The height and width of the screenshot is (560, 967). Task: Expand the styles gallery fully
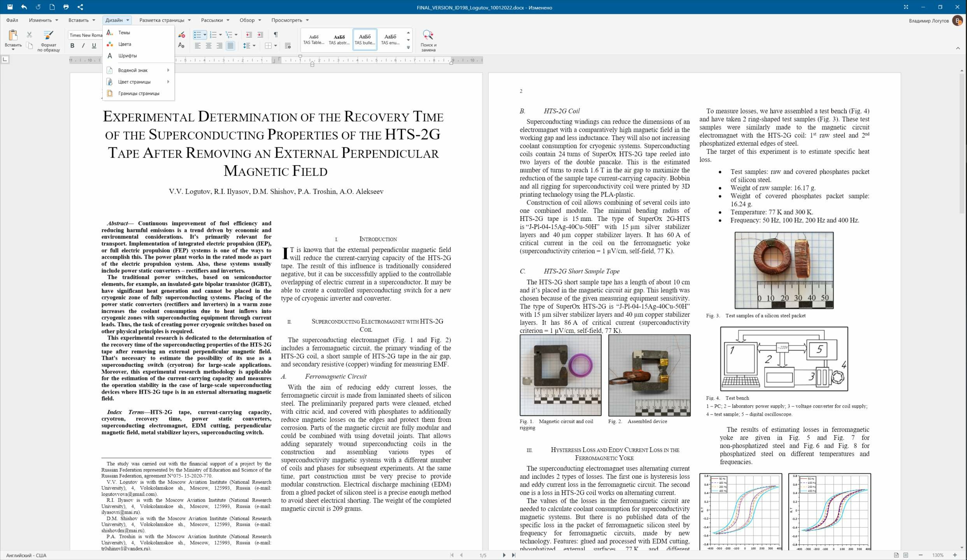point(408,47)
